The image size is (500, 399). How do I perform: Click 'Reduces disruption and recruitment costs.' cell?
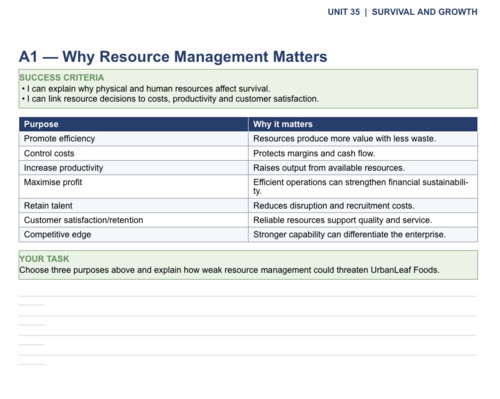pyautogui.click(x=363, y=206)
